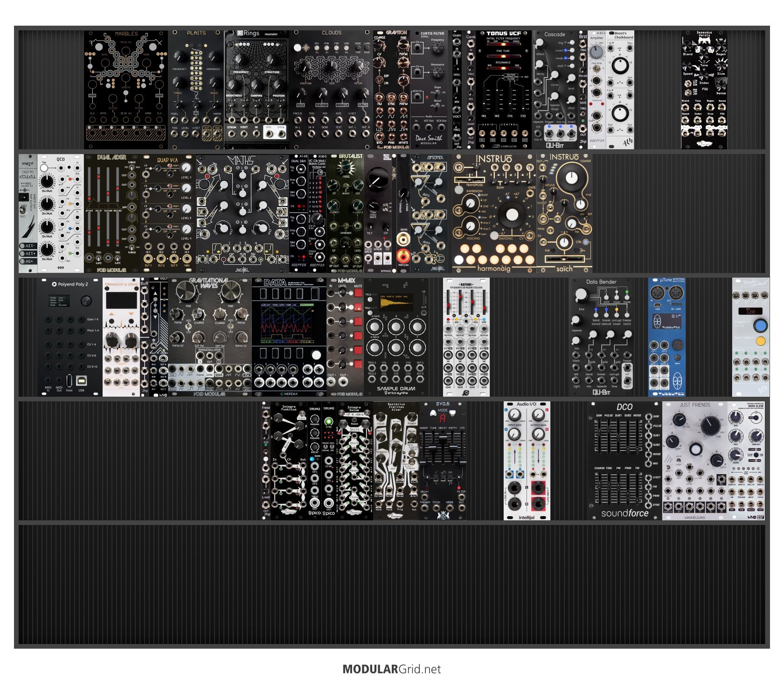The image size is (784, 679).
Task: Select the Plaits module
Action: (x=196, y=90)
